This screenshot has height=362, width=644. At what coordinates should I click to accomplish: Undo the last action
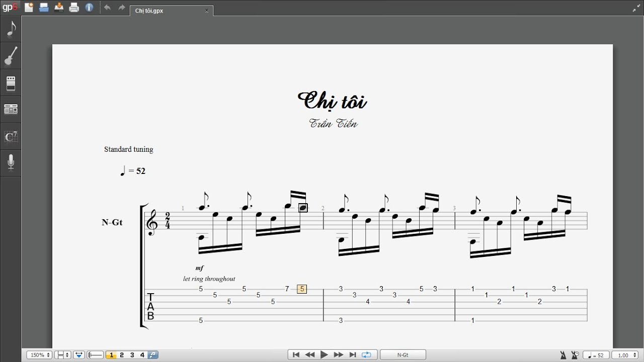pyautogui.click(x=107, y=8)
